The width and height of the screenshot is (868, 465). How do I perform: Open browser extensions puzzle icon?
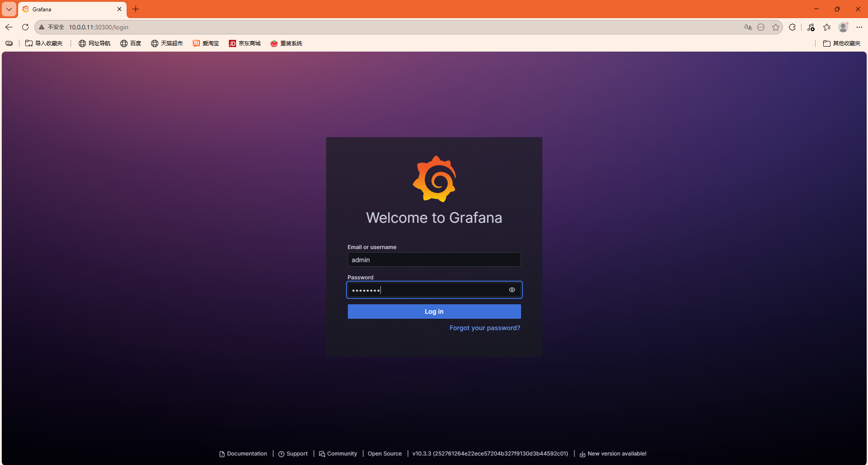(x=792, y=27)
